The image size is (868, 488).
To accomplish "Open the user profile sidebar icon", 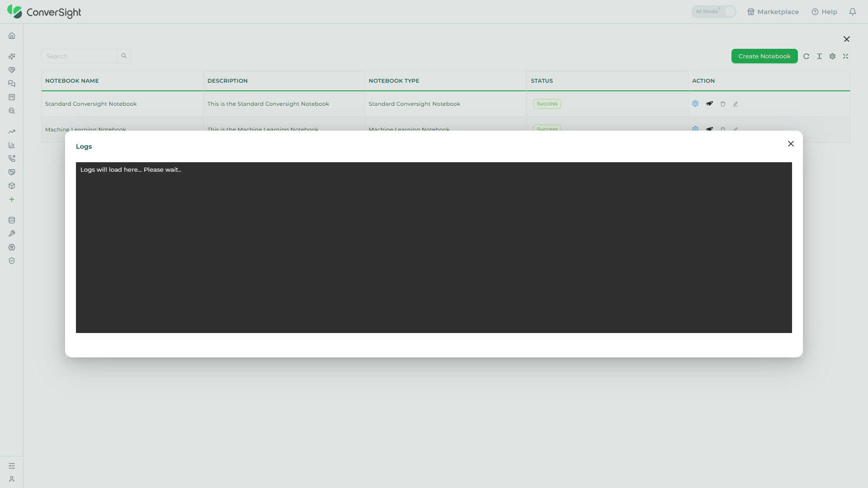I will (x=12, y=479).
